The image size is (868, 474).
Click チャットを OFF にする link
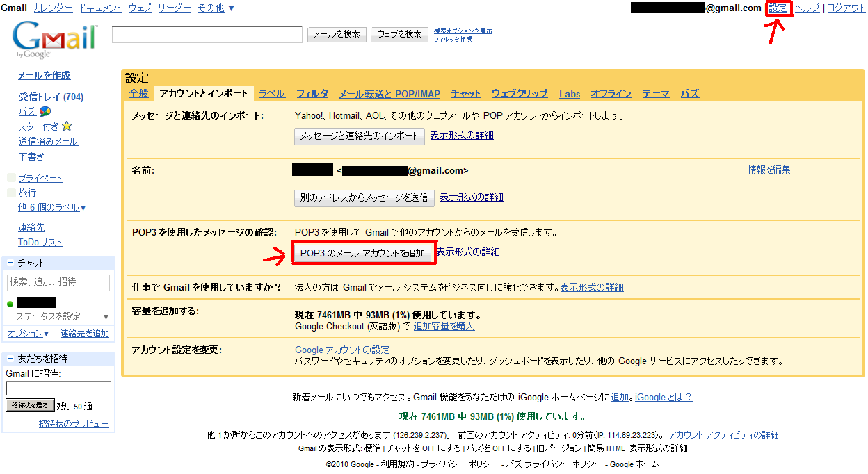coord(424,448)
